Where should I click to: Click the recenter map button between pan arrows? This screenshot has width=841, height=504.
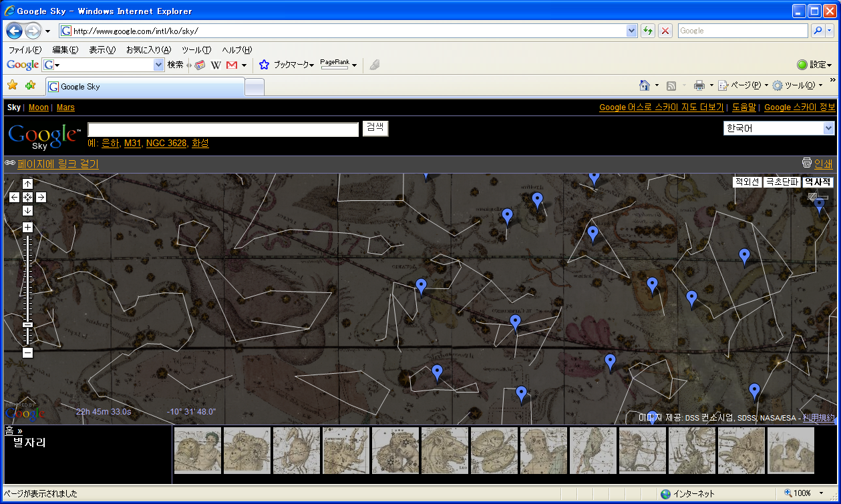pyautogui.click(x=27, y=197)
